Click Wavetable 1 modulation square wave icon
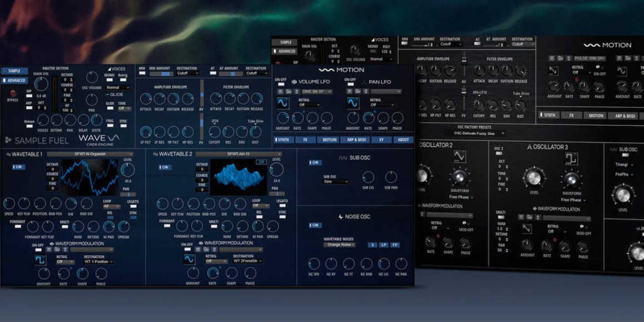644x322 pixels. [40, 260]
